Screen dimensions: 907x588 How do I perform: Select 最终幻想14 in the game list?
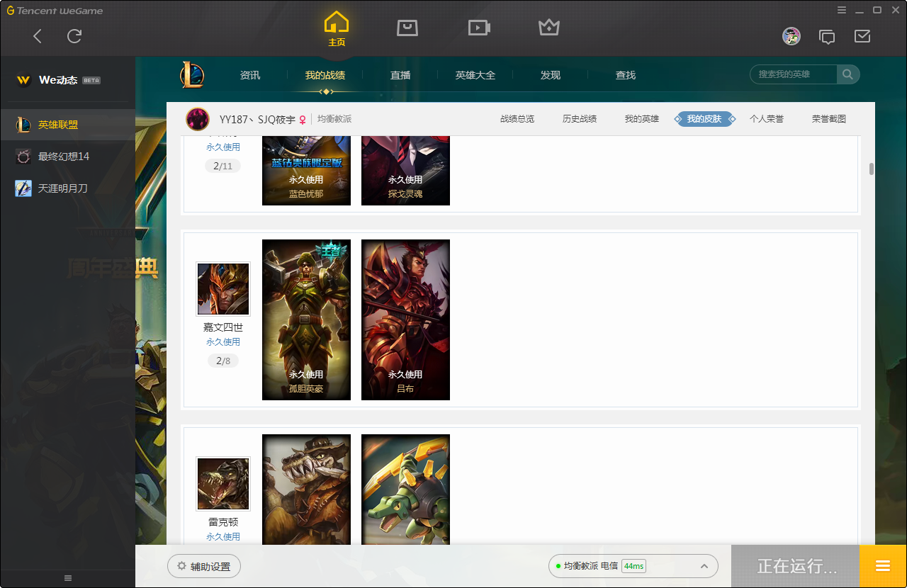(x=67, y=157)
